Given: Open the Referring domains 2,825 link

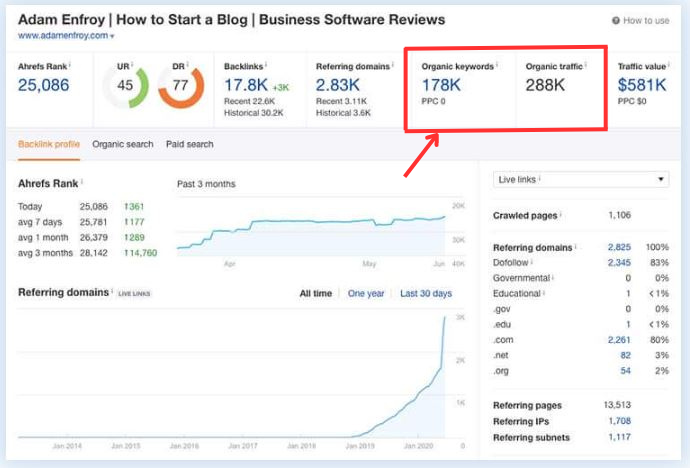Looking at the screenshot, I should pos(619,247).
